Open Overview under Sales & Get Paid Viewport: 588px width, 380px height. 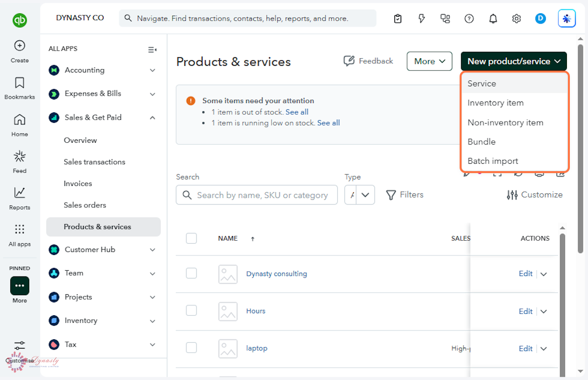80,140
